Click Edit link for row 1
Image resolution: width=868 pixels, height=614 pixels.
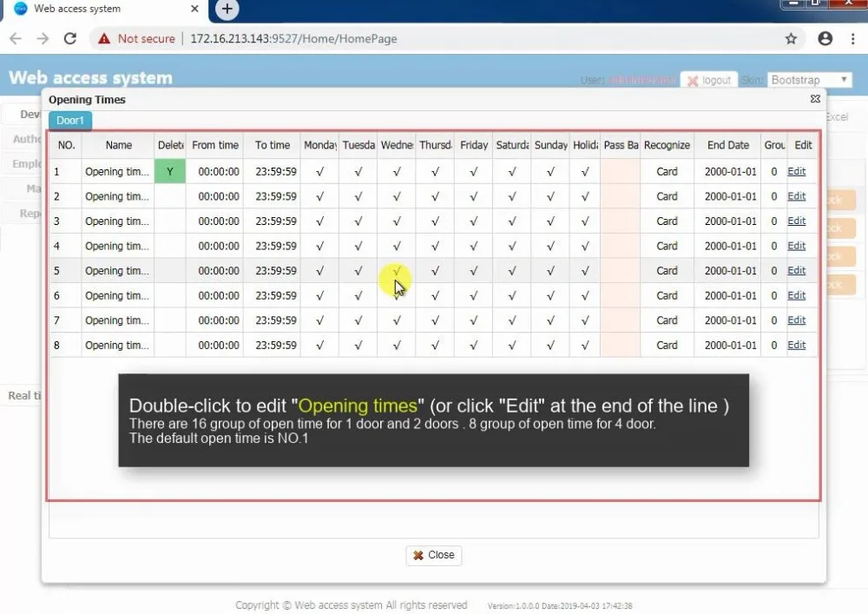pyautogui.click(x=796, y=171)
